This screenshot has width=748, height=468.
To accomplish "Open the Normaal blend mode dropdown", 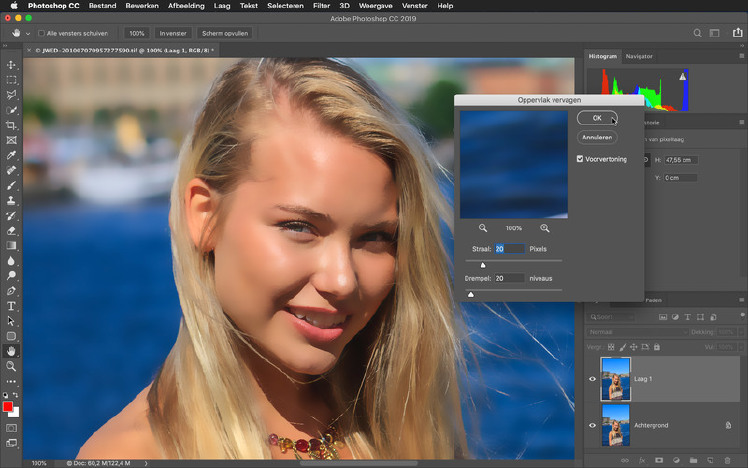I will [x=637, y=332].
